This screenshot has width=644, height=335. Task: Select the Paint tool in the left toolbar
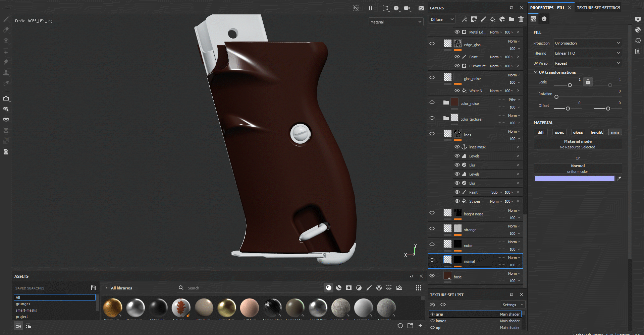click(x=6, y=19)
